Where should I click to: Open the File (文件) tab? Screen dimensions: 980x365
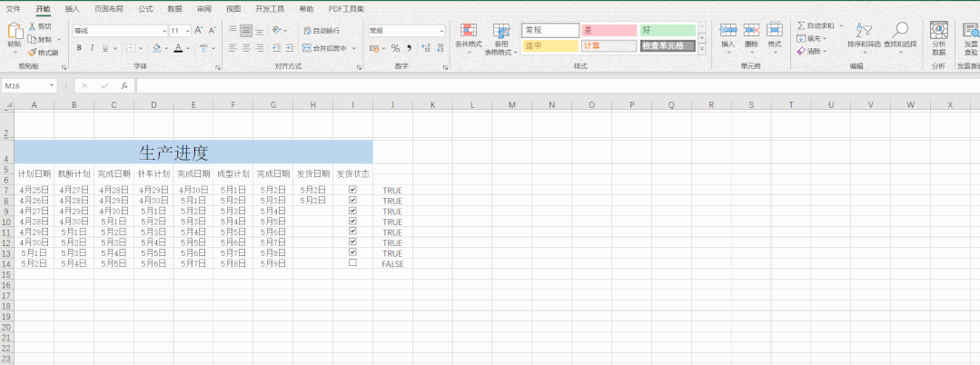click(13, 9)
